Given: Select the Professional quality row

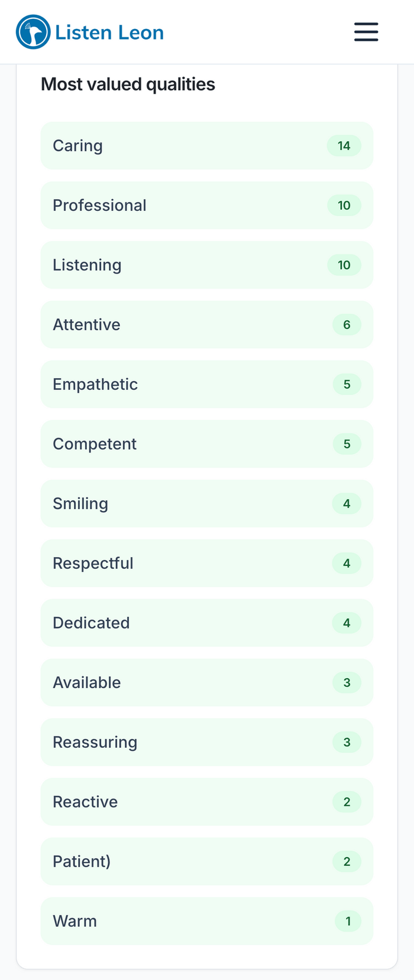Looking at the screenshot, I should point(206,206).
